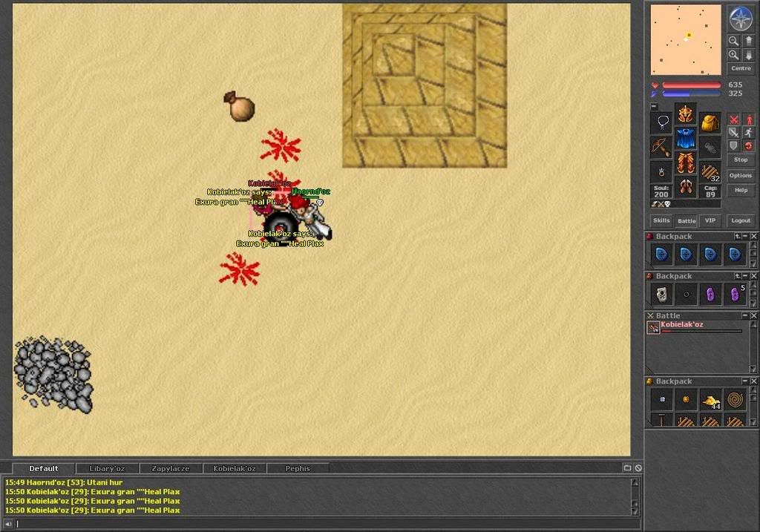Toggle the chat volume speaker icon
The height and width of the screenshot is (532, 760).
click(x=8, y=524)
